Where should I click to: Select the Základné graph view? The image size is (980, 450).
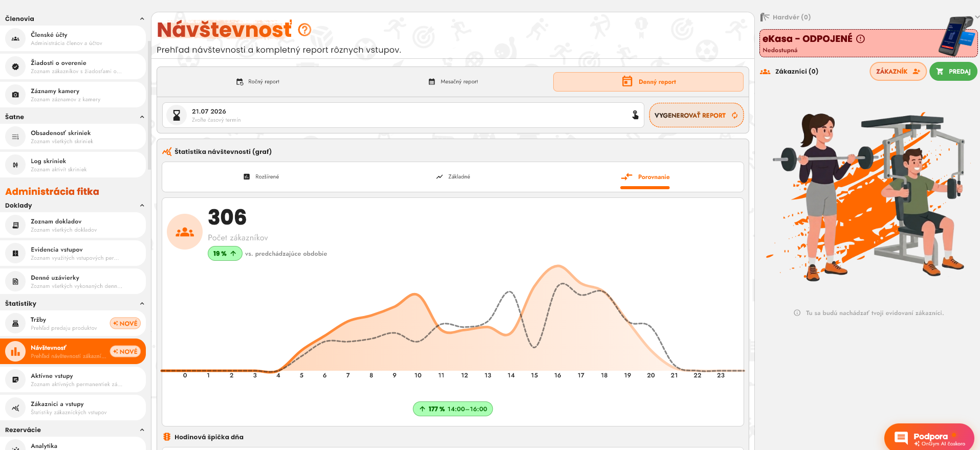click(453, 177)
